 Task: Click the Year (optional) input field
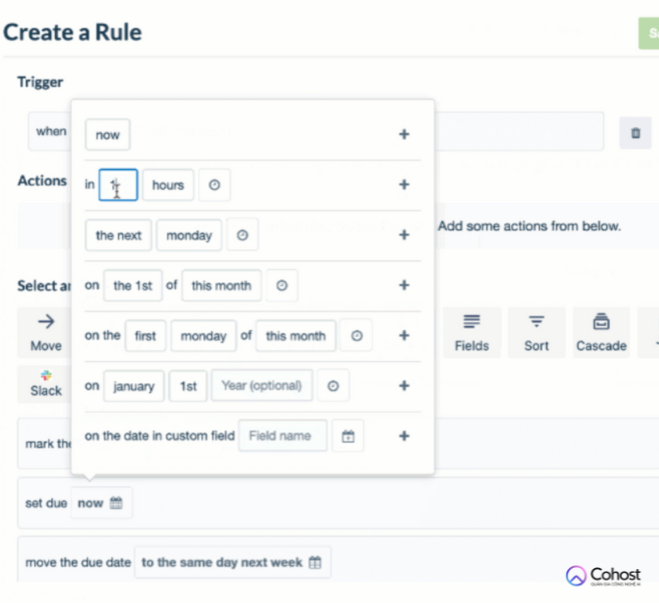pyautogui.click(x=262, y=386)
